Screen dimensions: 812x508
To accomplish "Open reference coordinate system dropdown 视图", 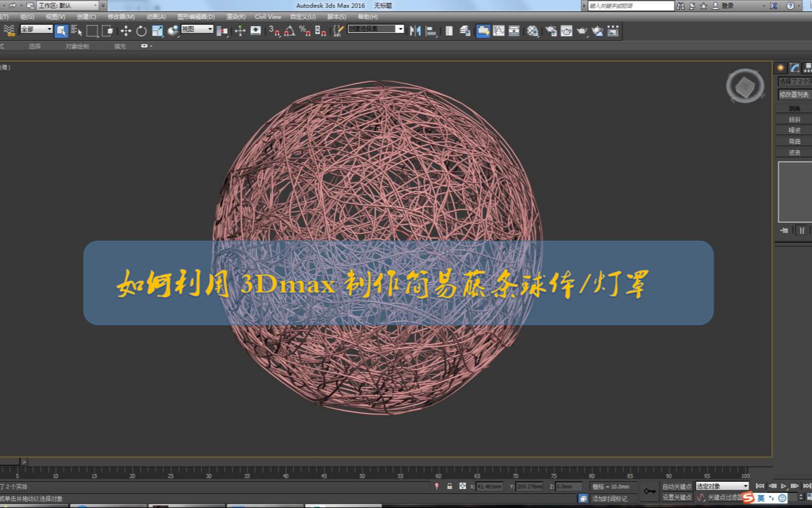I will click(x=197, y=29).
